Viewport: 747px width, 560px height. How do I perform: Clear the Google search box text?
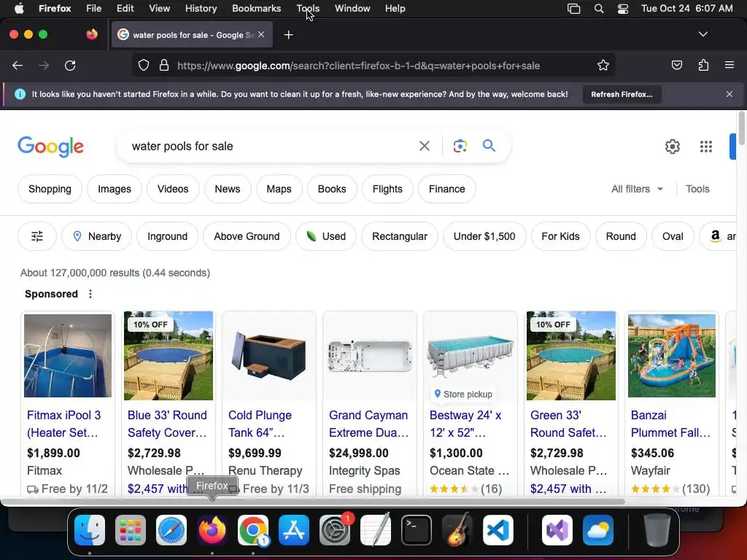424,146
